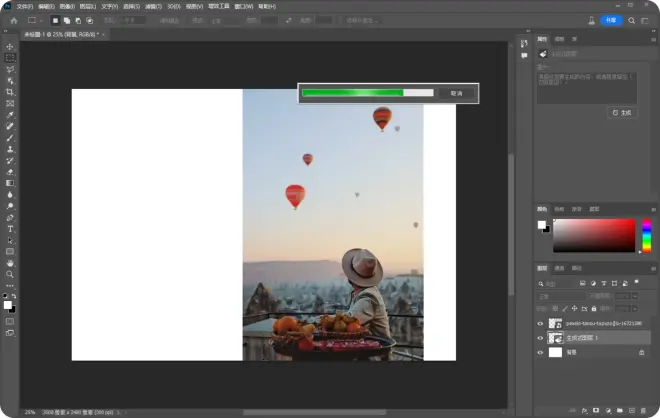This screenshot has height=418, width=660.
Task: Select the Blur tool
Action: (x=10, y=194)
